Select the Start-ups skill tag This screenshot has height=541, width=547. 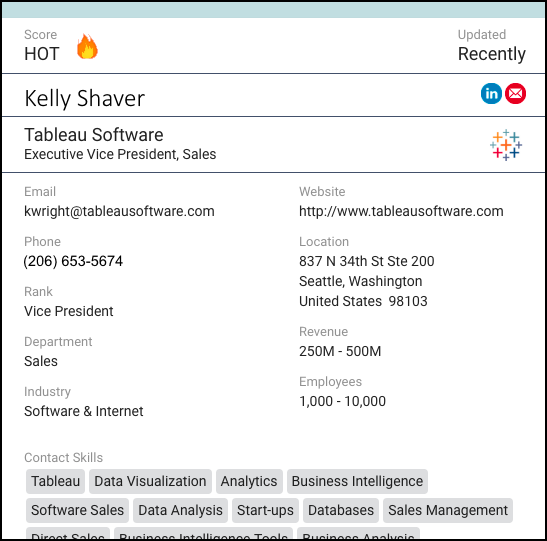(x=265, y=510)
